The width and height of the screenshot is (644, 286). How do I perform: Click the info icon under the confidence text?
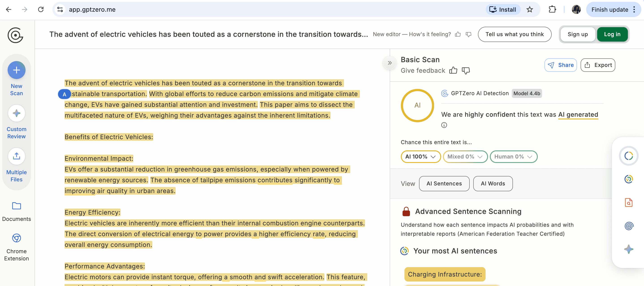[x=444, y=125]
